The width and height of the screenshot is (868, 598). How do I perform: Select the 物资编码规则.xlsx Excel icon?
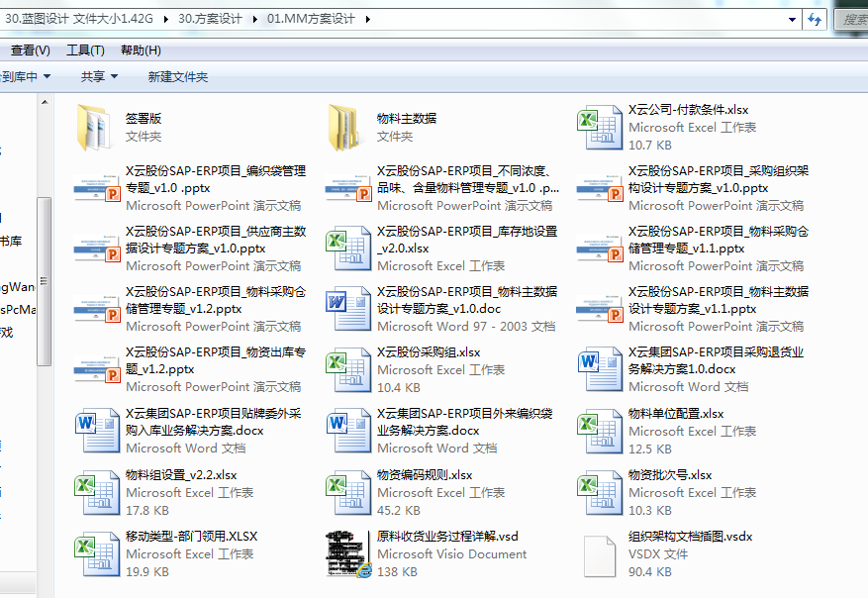347,492
